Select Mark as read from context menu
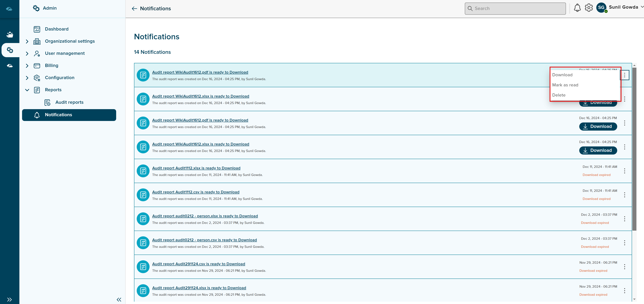This screenshot has width=644, height=304. click(x=565, y=85)
